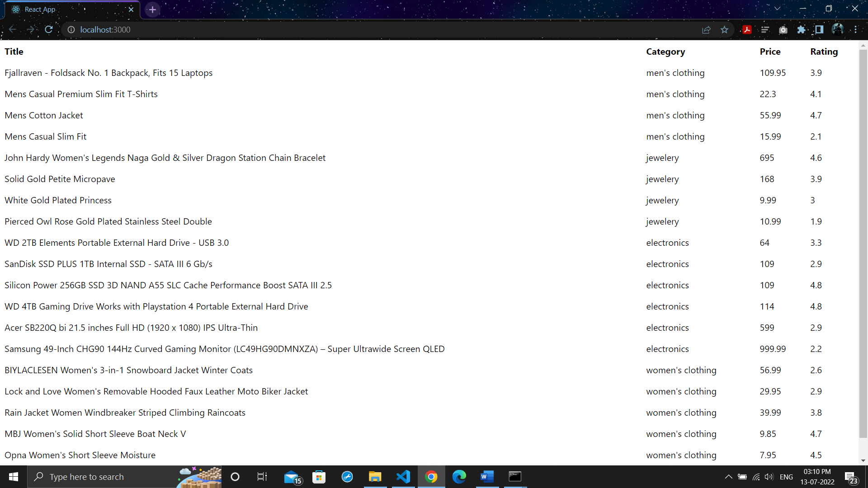Open the notification center
This screenshot has height=488, width=868.
tap(851, 478)
